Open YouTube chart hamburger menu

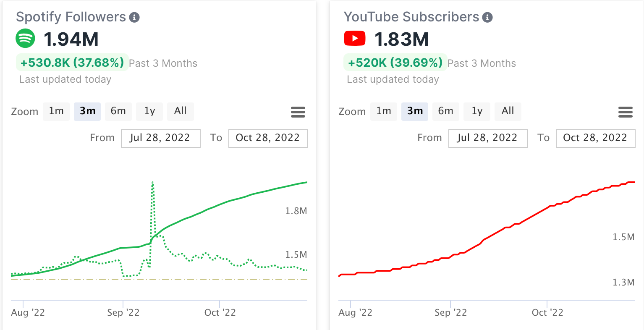(x=626, y=112)
